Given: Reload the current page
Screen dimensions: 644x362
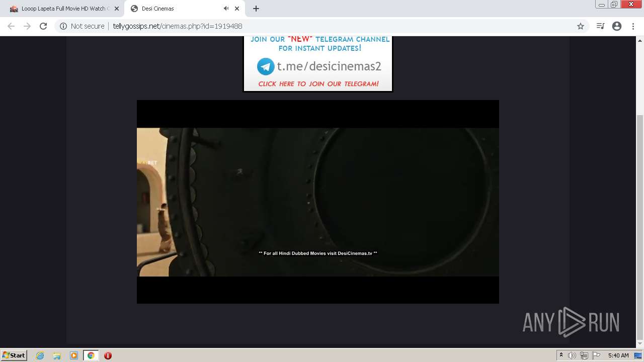Looking at the screenshot, I should click(x=43, y=26).
